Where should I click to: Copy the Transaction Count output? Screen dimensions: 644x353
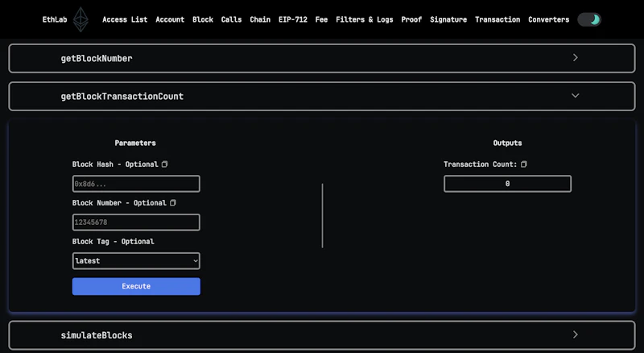tap(524, 164)
